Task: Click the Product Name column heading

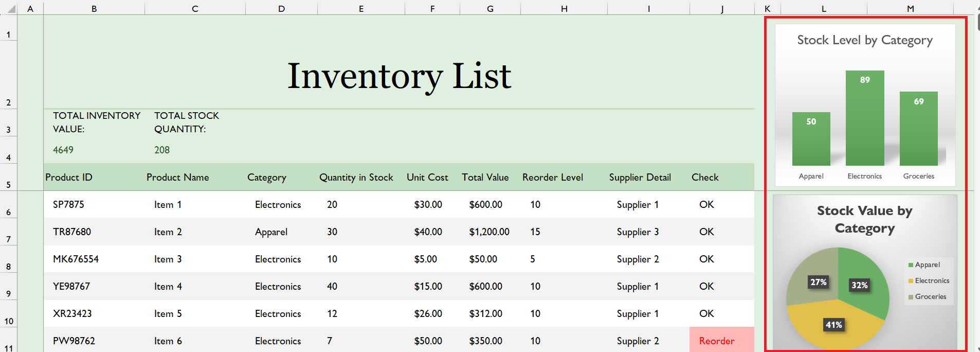Action: coord(177,177)
